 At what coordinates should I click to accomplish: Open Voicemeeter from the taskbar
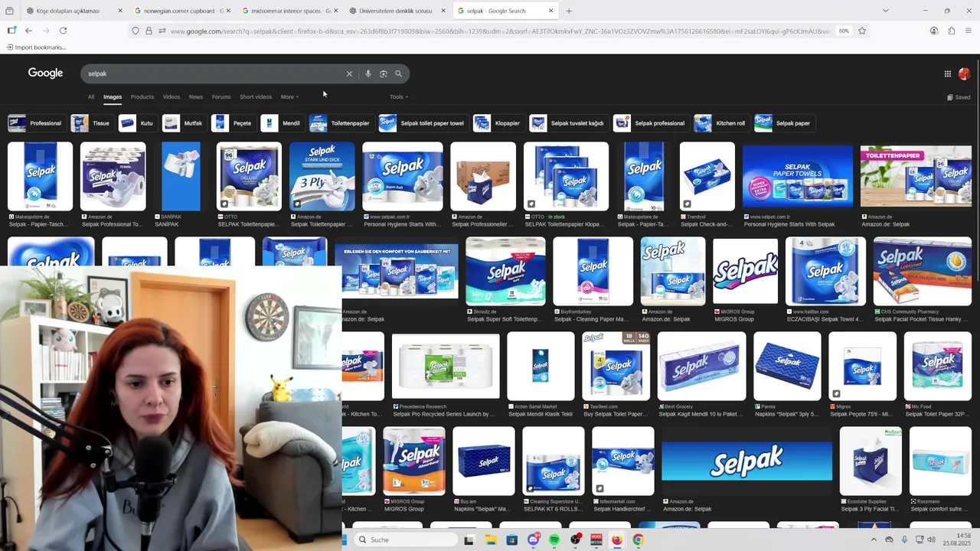pyautogui.click(x=596, y=540)
